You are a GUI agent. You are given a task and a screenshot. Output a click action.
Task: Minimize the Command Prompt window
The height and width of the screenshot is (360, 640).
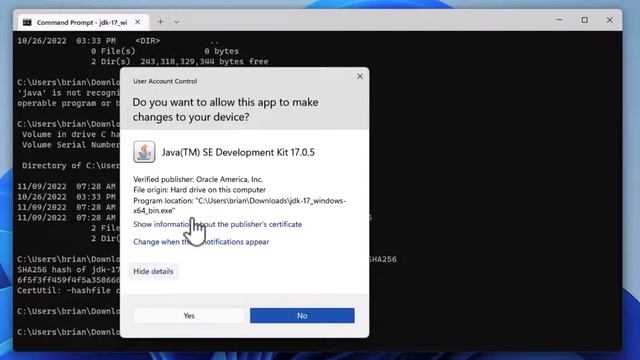click(x=560, y=20)
